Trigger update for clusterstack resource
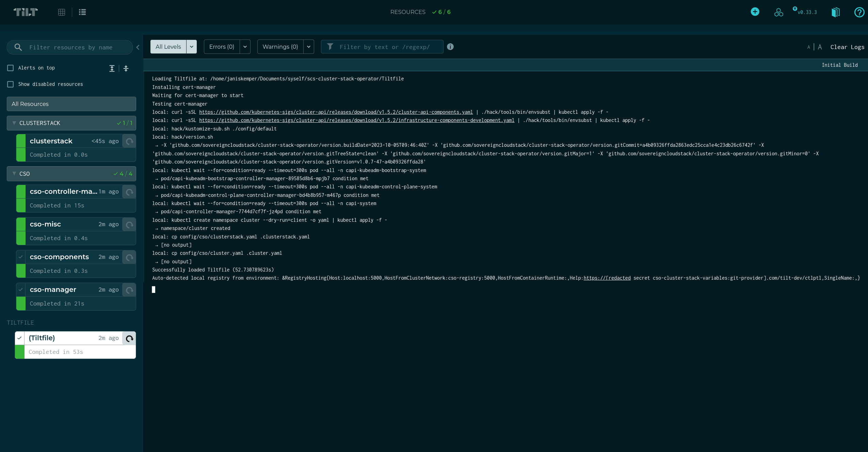This screenshot has width=868, height=452. [129, 141]
